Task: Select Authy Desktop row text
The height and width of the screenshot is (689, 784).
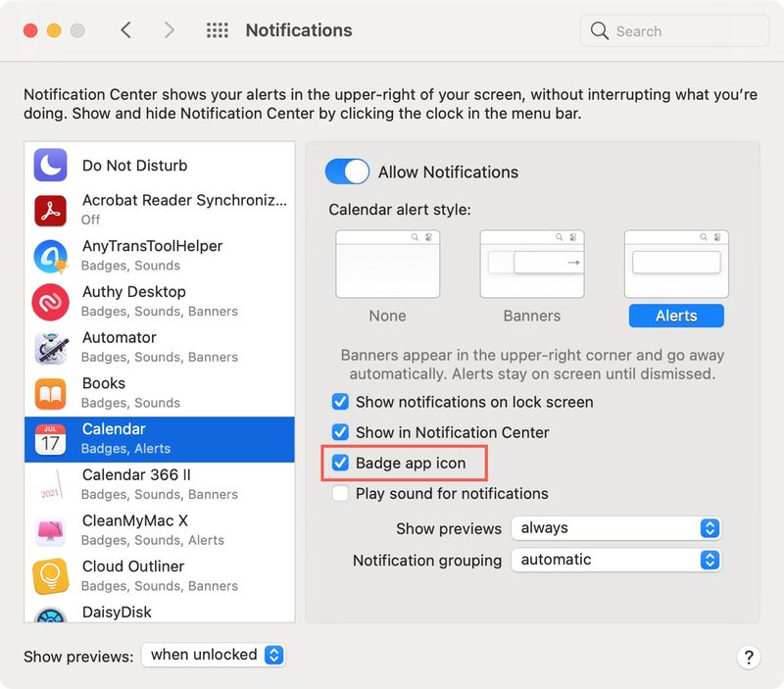Action: [x=134, y=291]
